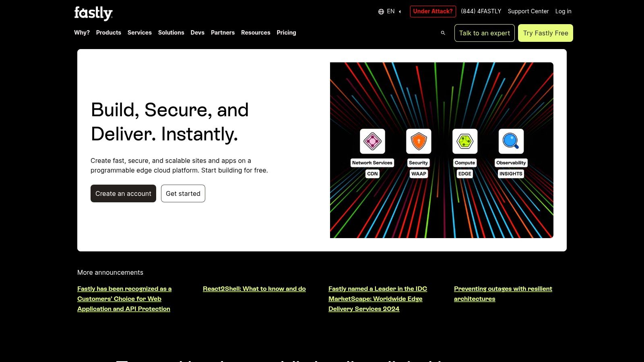Select the Observability magnifier icon

511,141
